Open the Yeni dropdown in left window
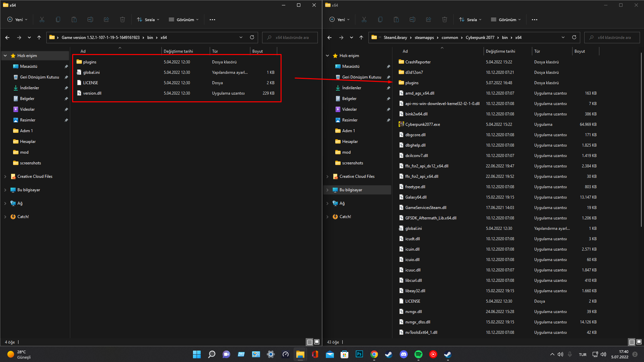This screenshot has width=644, height=362. [x=17, y=19]
